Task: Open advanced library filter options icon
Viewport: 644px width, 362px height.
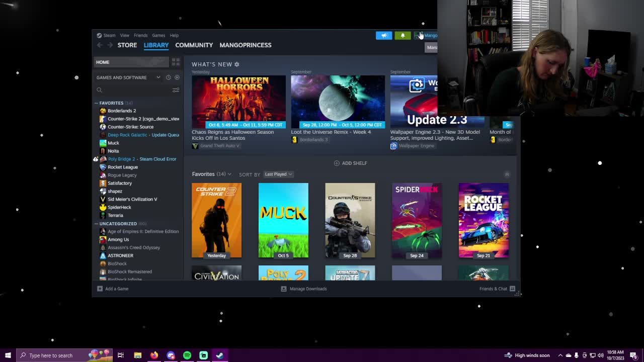Action: click(176, 90)
